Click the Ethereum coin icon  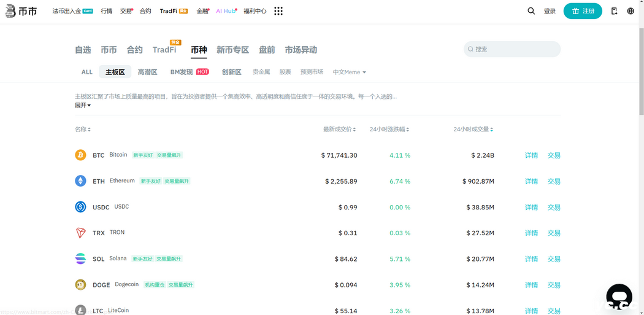click(x=80, y=181)
